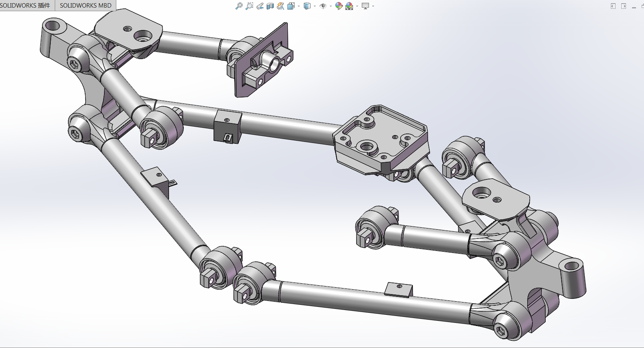
Task: Expand the View Orientation dropdown arrow
Action: 299,6
